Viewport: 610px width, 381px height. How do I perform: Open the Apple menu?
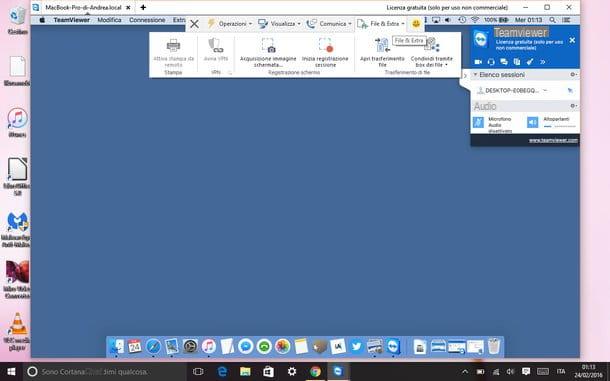click(x=42, y=20)
